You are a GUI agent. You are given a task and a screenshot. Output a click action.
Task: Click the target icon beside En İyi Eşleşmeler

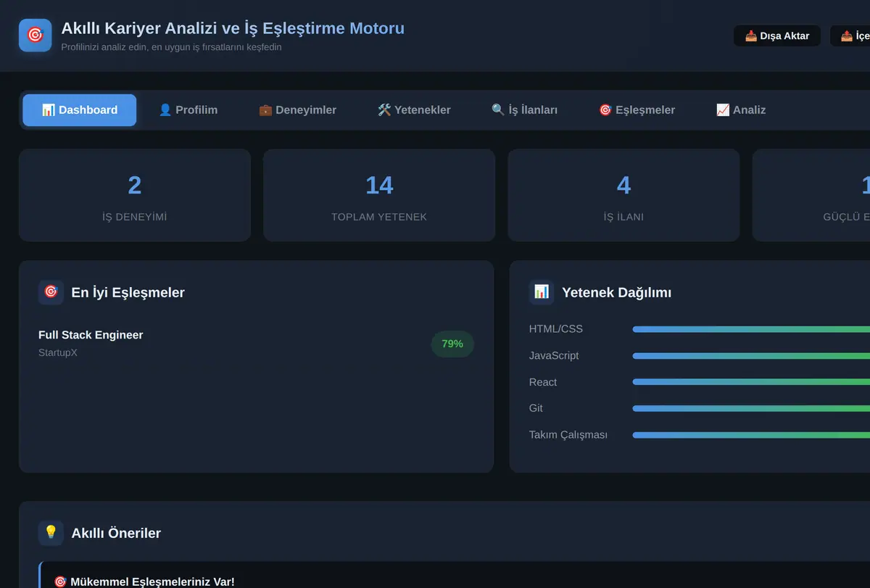51,292
